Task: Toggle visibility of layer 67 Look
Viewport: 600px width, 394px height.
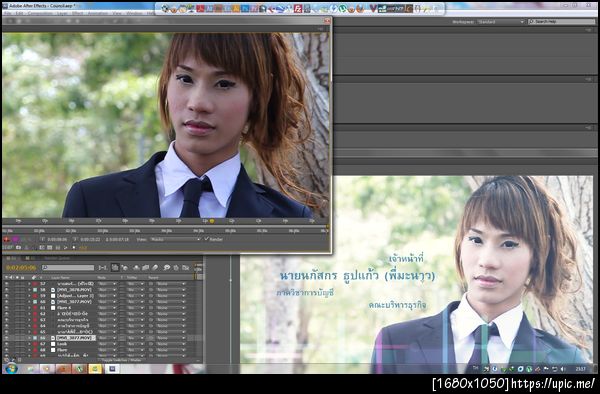Action: [x=6, y=344]
